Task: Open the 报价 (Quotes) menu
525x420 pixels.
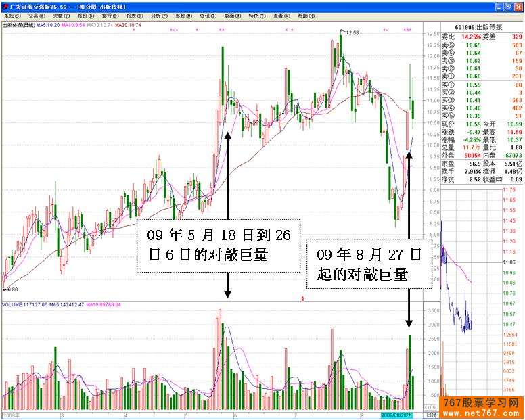Action: (x=85, y=15)
